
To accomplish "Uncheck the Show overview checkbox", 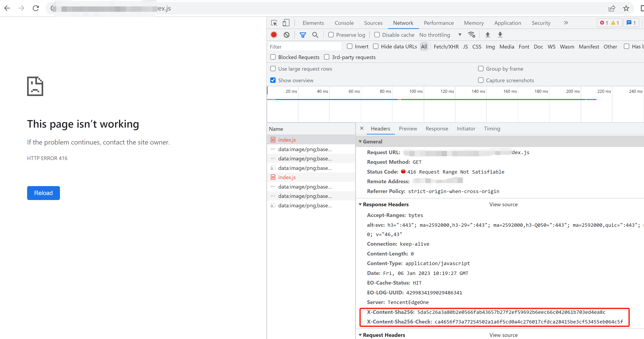I will 273,80.
